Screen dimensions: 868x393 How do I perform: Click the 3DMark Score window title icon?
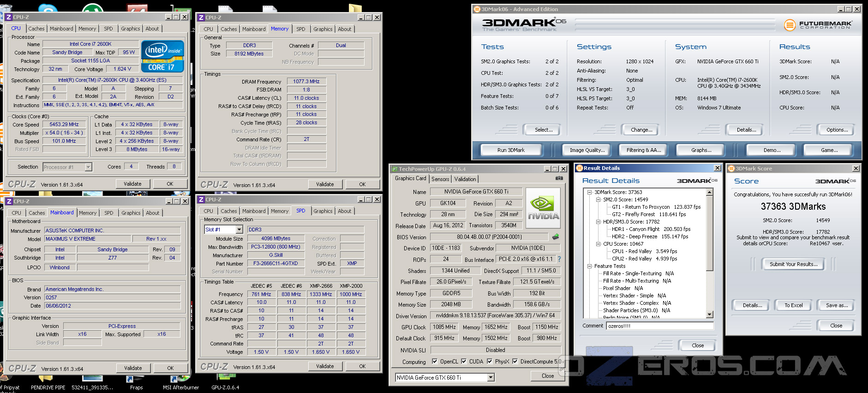point(731,169)
